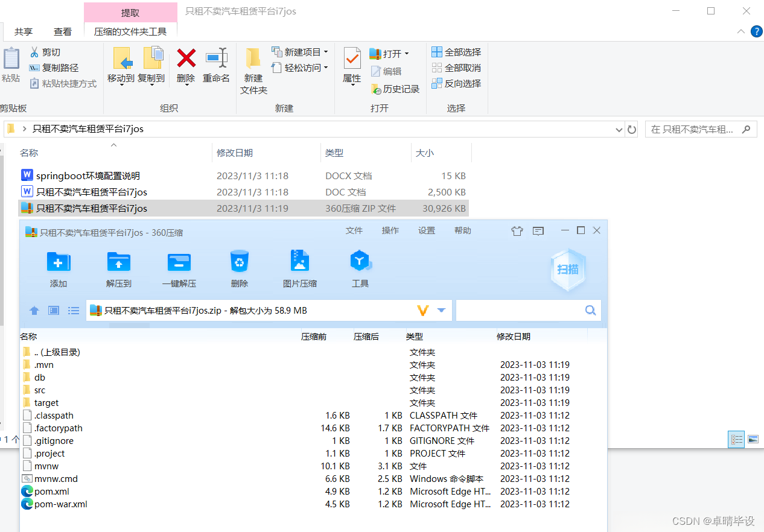Image resolution: width=764 pixels, height=532 pixels.
Task: Switch to details view in Explorer status bar
Action: [x=736, y=439]
